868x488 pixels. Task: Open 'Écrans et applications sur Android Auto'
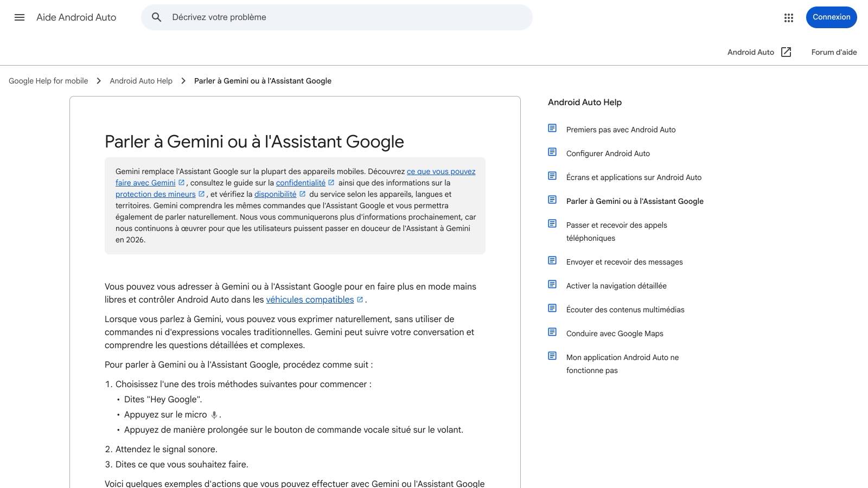tap(634, 177)
